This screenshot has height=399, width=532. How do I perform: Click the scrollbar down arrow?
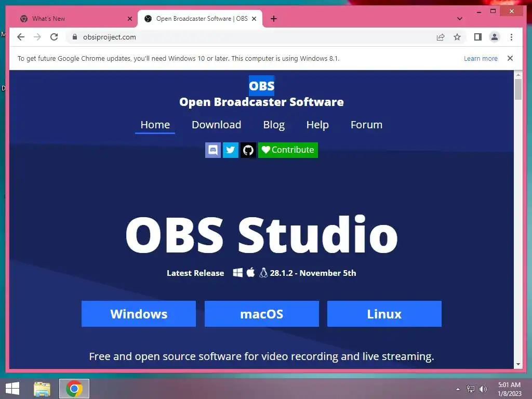518,365
